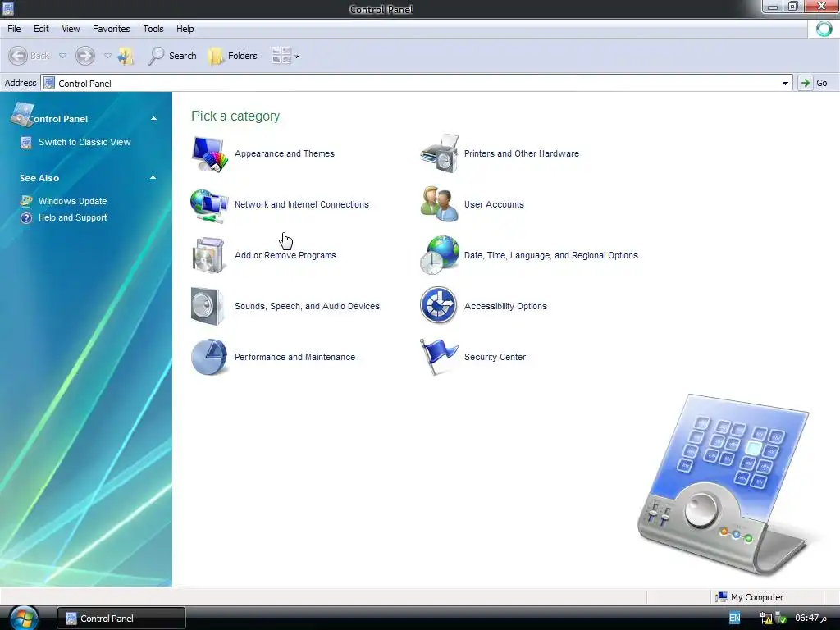840x630 pixels.
Task: Click the Printers and Other Hardware link
Action: point(521,153)
